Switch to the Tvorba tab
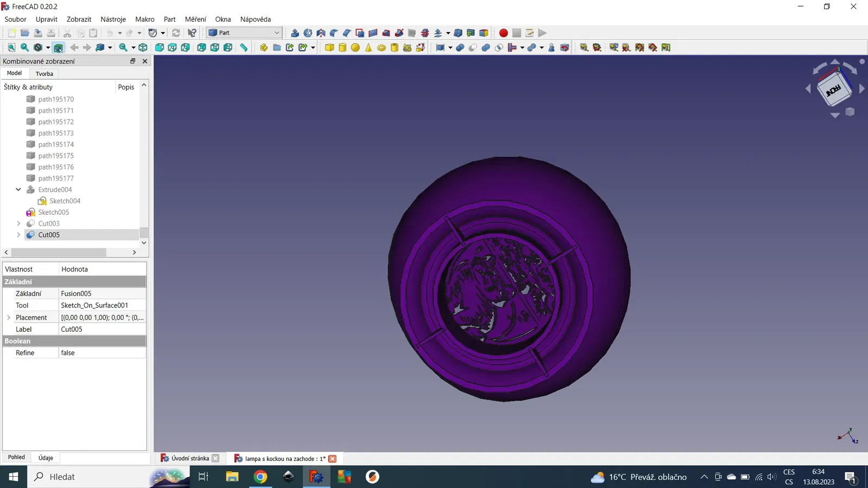Viewport: 868px width, 488px height. [44, 74]
